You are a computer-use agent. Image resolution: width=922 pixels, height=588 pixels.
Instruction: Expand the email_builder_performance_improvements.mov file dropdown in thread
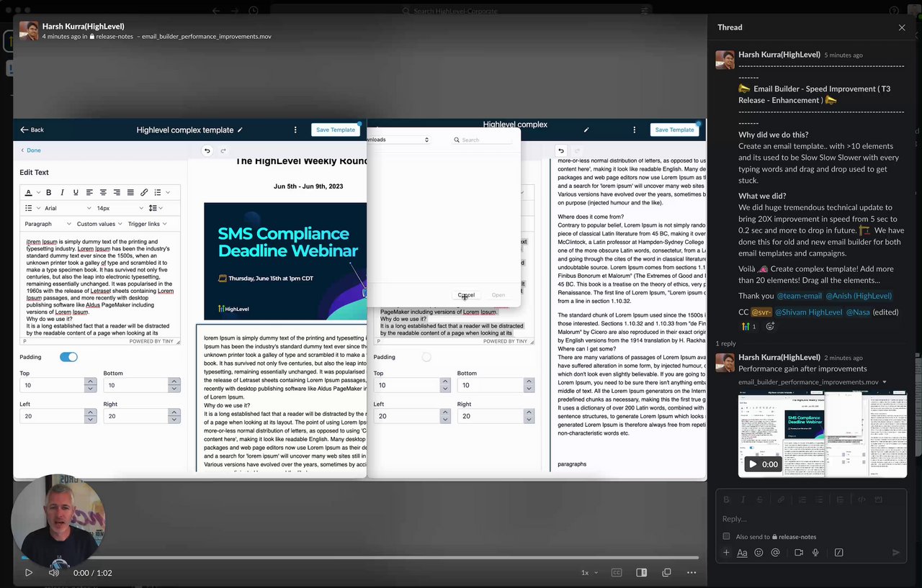click(885, 382)
